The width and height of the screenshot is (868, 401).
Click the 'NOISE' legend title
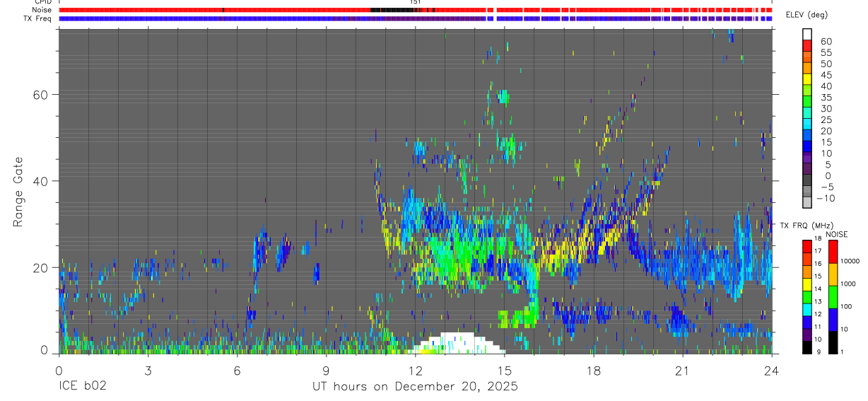click(x=836, y=234)
